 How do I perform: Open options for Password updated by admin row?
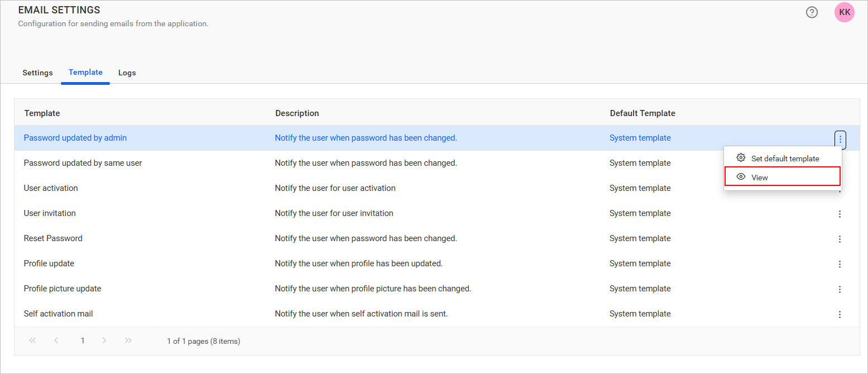840,139
